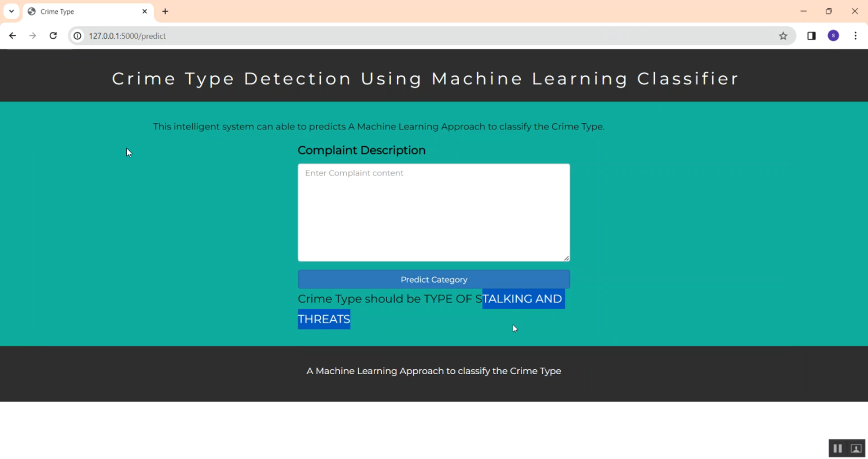Reload the predict page
The width and height of the screenshot is (868, 459).
53,35
